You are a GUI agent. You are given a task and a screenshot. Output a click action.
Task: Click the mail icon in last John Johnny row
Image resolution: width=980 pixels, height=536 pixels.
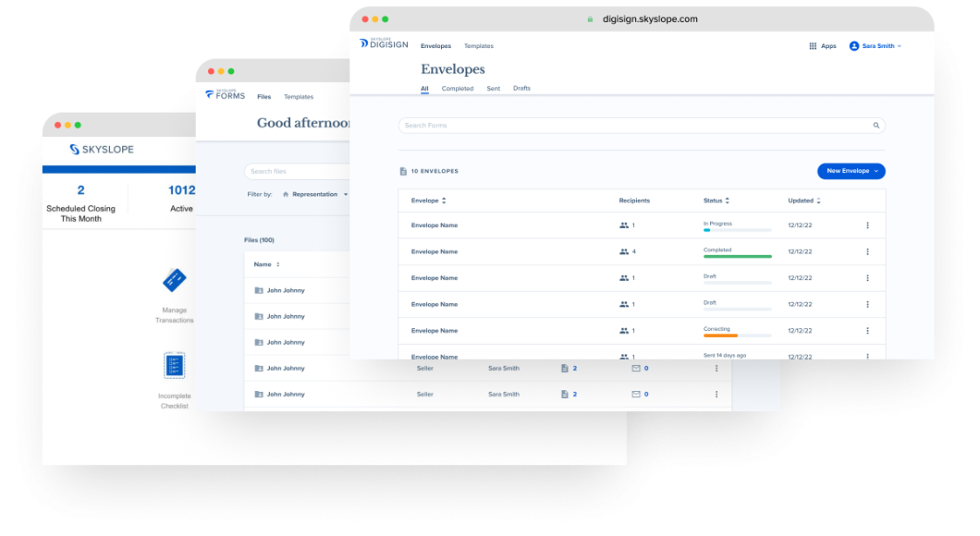(636, 395)
